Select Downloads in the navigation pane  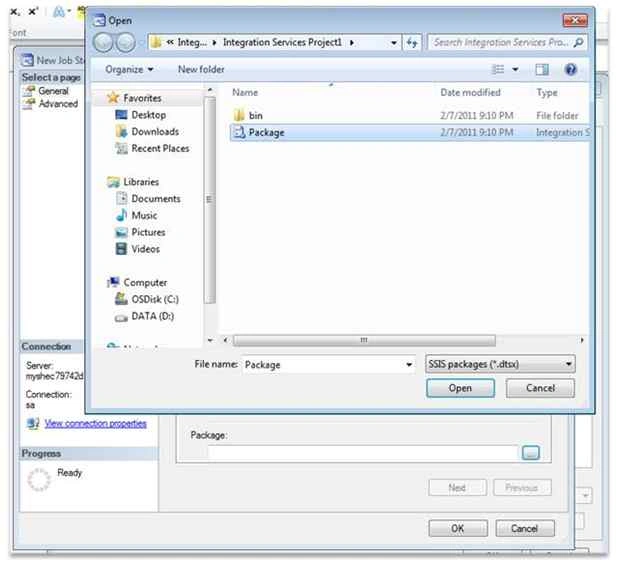point(155,132)
